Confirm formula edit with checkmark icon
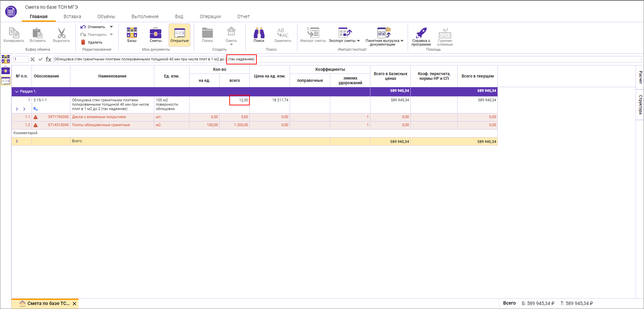The width and height of the screenshot is (644, 309). (x=41, y=59)
